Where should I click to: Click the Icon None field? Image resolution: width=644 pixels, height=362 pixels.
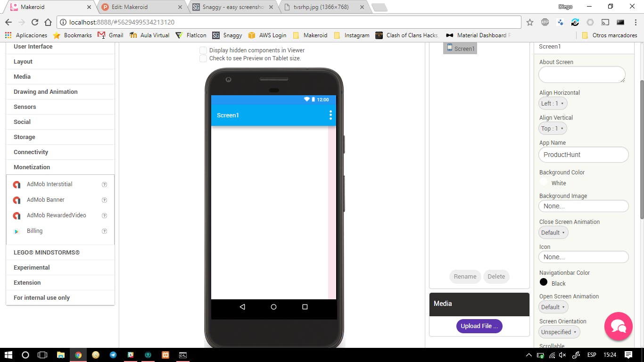[583, 257]
